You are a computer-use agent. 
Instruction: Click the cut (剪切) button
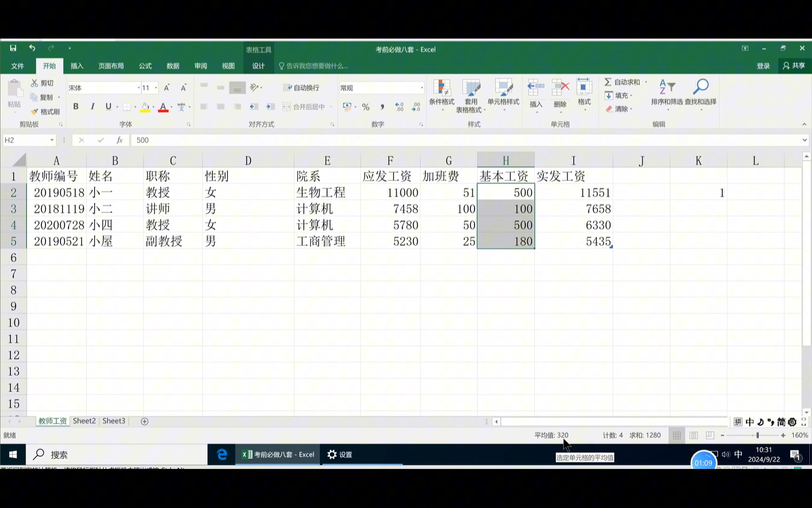point(42,83)
